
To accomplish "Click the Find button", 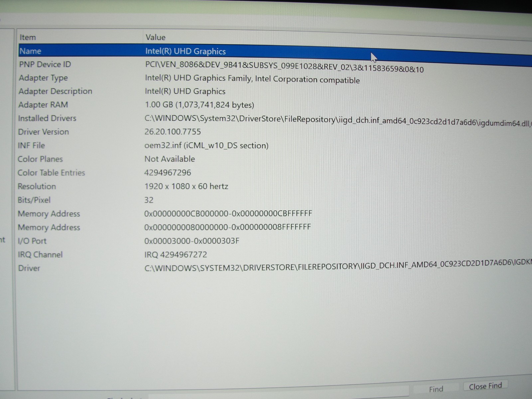I will point(436,389).
